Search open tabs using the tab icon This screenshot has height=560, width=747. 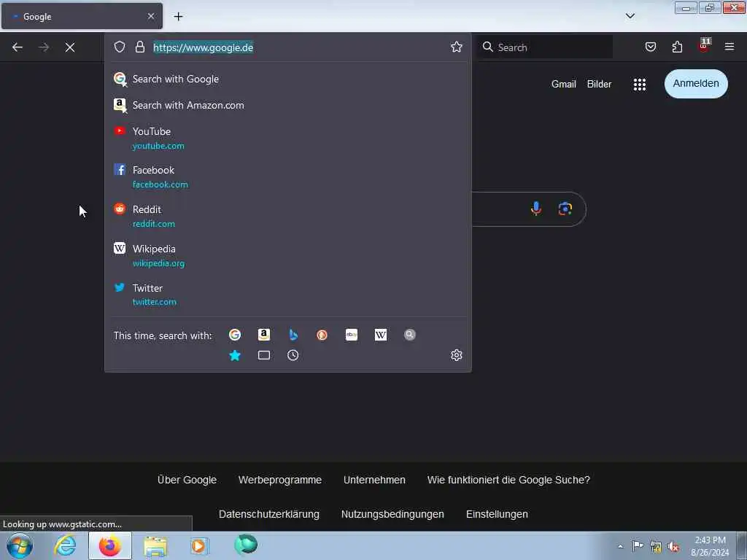pyautogui.click(x=264, y=355)
